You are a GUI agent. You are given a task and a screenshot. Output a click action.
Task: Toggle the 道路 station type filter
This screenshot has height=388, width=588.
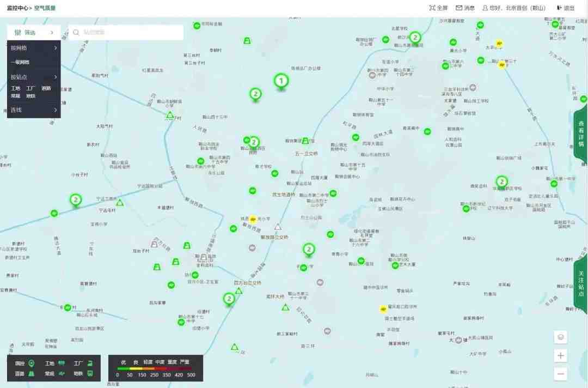46,88
